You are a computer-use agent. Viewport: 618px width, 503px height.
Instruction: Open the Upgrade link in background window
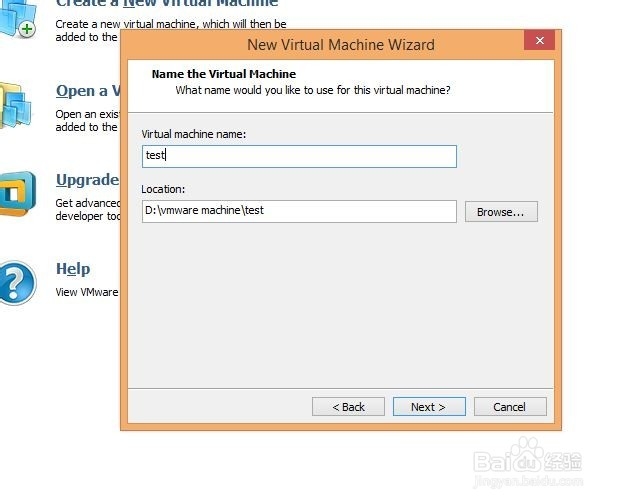87,180
